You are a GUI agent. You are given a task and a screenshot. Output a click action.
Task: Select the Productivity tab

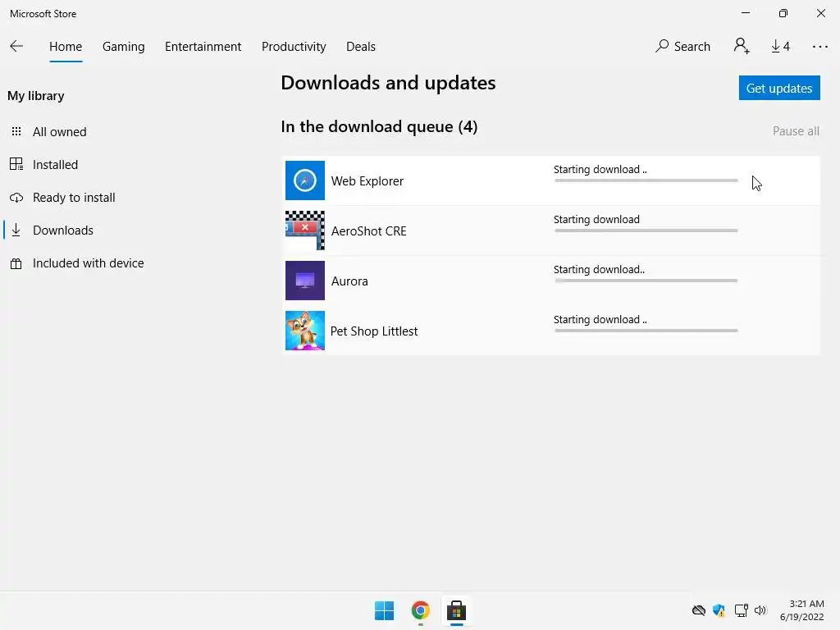294,47
